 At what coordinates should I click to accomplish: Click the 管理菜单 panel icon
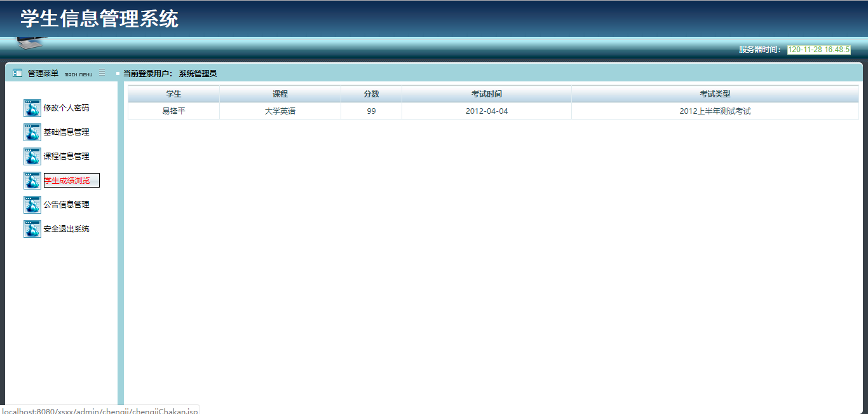tap(17, 73)
